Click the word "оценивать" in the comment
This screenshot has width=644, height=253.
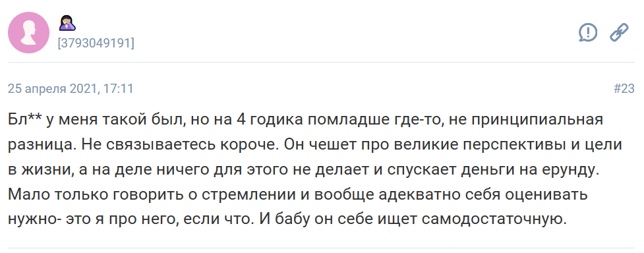(546, 194)
